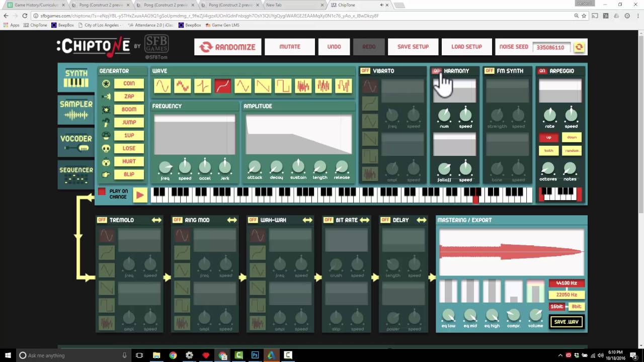Turn on the Wah-Wah effect
The height and width of the screenshot is (362, 644).
coord(253,220)
